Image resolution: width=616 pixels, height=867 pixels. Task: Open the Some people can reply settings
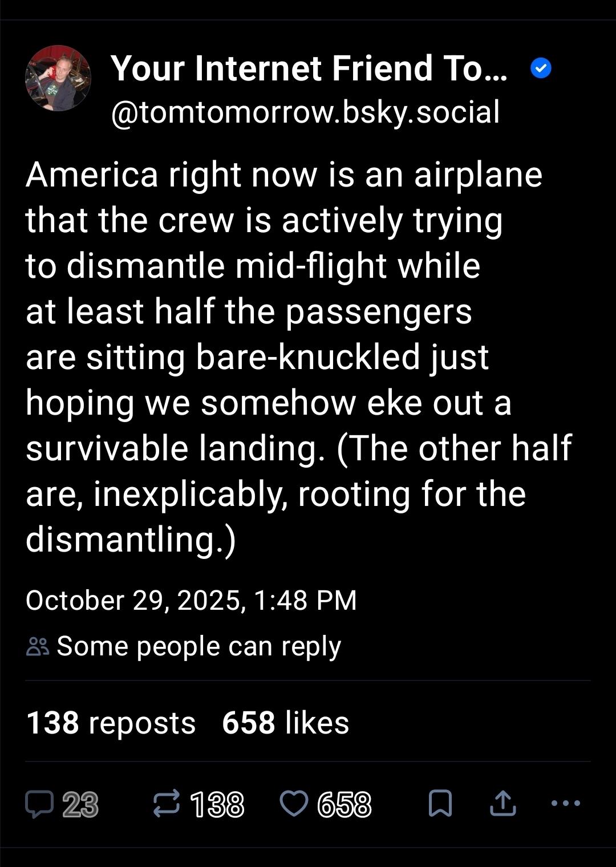[198, 646]
